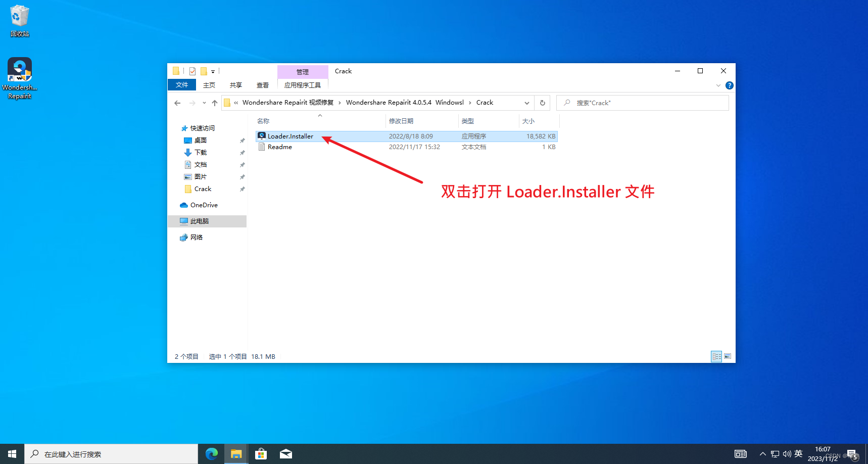Switch to details view layout icon
This screenshot has height=464, width=868.
[x=716, y=356]
